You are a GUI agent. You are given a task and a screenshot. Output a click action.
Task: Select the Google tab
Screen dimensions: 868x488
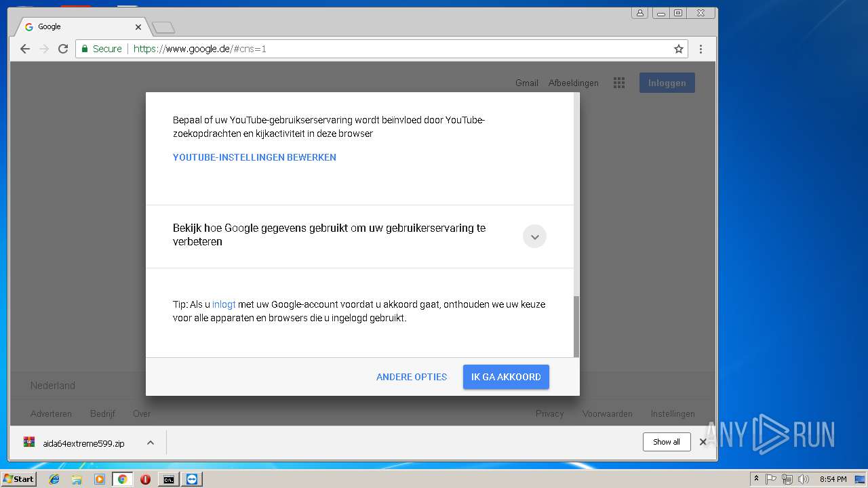81,26
